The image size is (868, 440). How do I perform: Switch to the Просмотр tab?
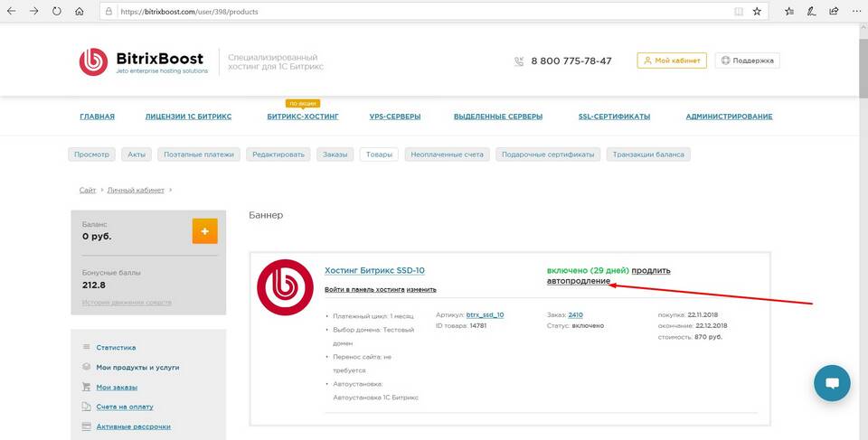92,154
